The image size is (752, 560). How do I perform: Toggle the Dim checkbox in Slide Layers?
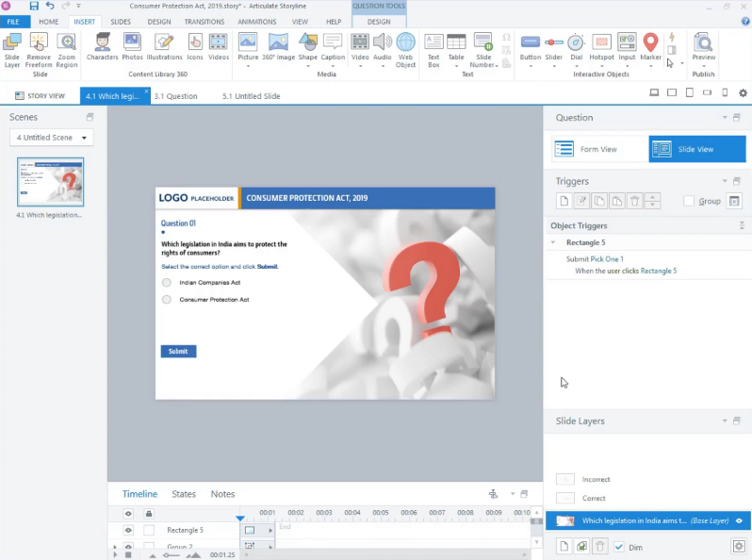pos(619,547)
